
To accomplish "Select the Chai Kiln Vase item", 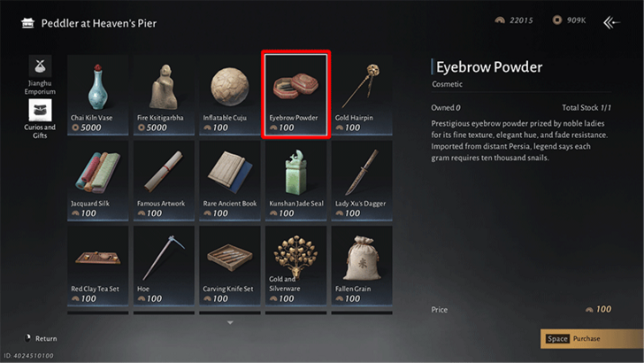I will point(97,95).
